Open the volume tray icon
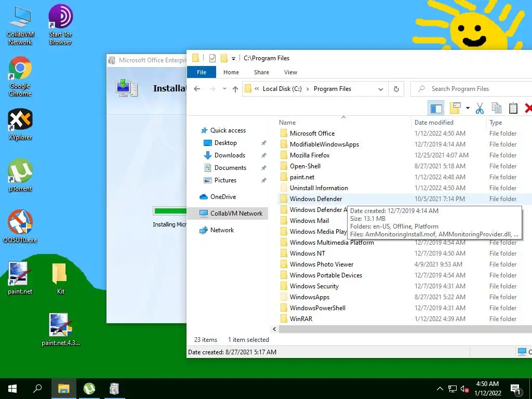The image size is (532, 399). click(465, 389)
